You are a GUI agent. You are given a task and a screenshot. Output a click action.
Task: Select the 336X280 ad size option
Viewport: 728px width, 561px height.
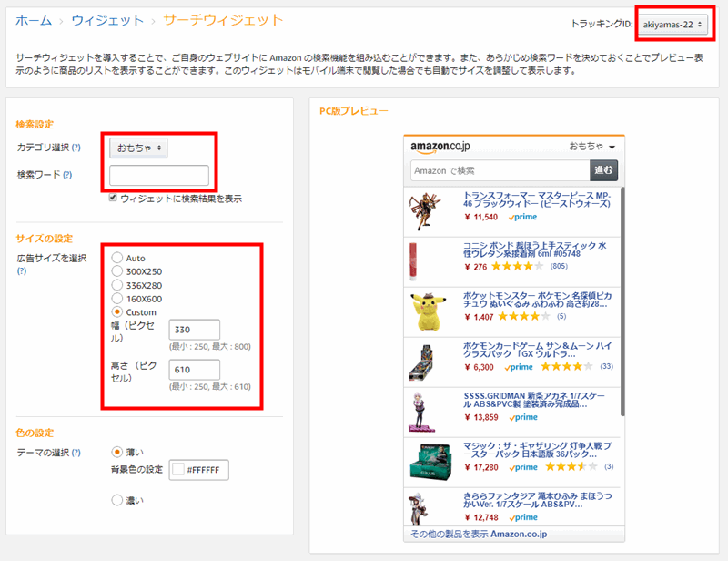coord(117,285)
